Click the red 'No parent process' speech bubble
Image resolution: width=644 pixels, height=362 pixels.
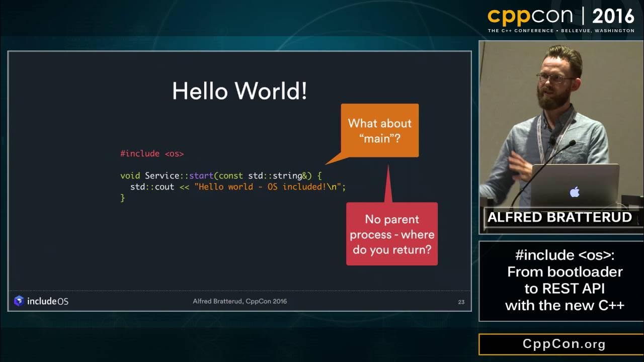(x=391, y=233)
